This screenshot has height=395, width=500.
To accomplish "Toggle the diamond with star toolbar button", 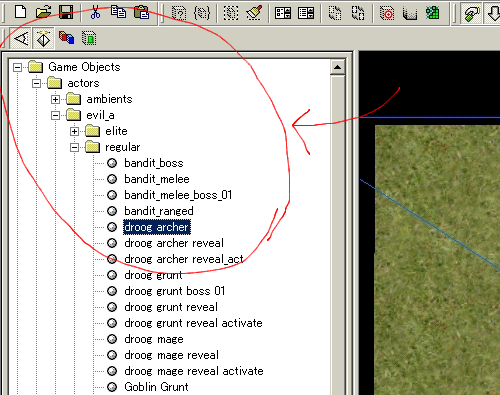I will pos(43,38).
